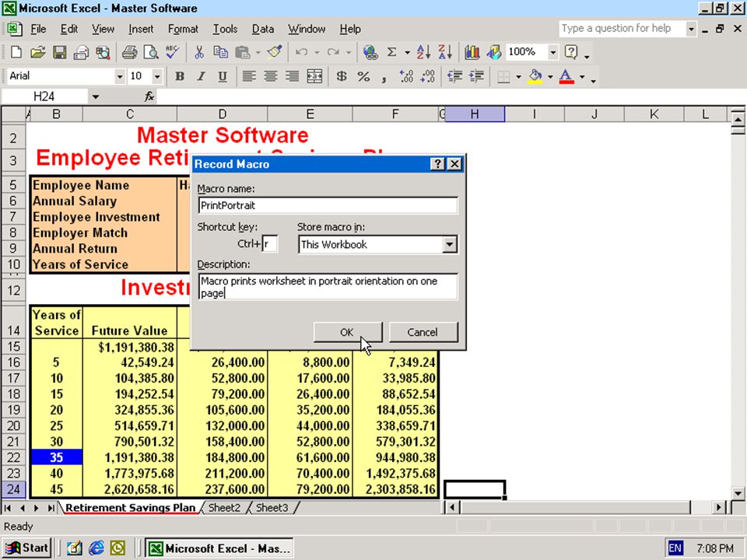747x560 pixels.
Task: Toggle Underline formatting
Action: pyautogui.click(x=223, y=76)
